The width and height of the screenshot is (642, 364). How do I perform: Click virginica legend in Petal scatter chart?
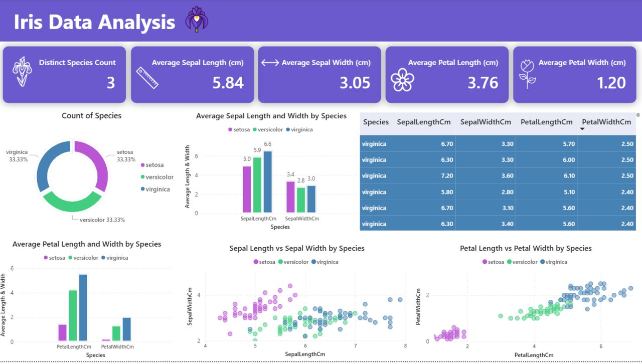(x=553, y=262)
